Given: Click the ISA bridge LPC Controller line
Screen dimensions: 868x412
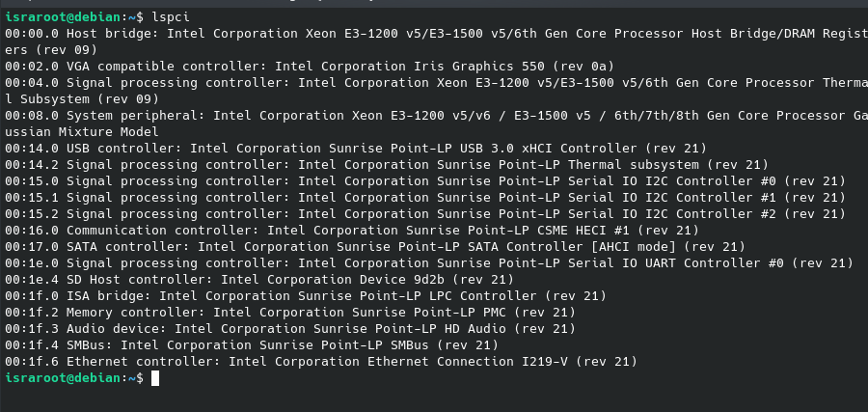Looking at the screenshot, I should click(x=306, y=295).
